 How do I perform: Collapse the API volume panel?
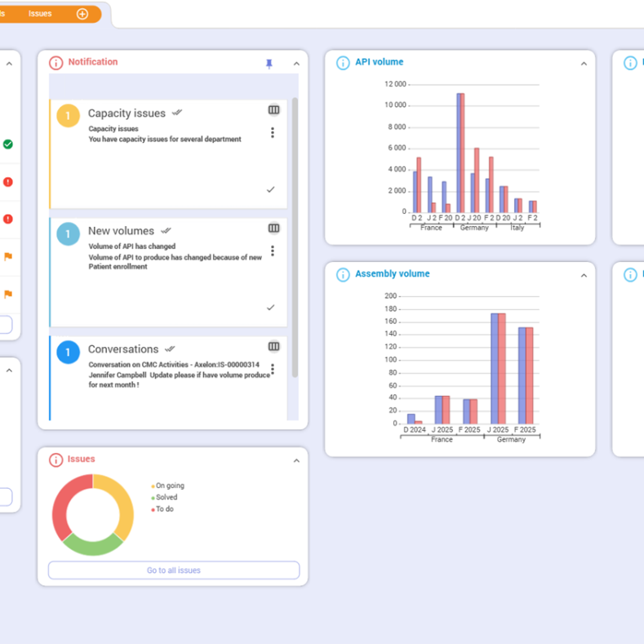click(x=584, y=64)
